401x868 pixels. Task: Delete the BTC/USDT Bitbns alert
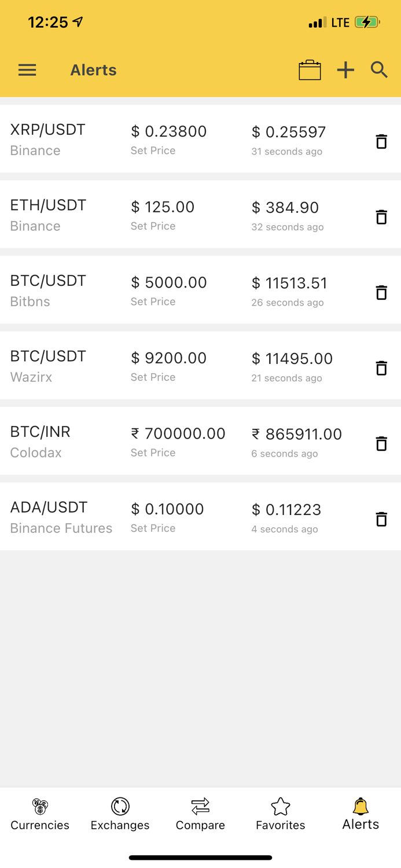pyautogui.click(x=381, y=292)
